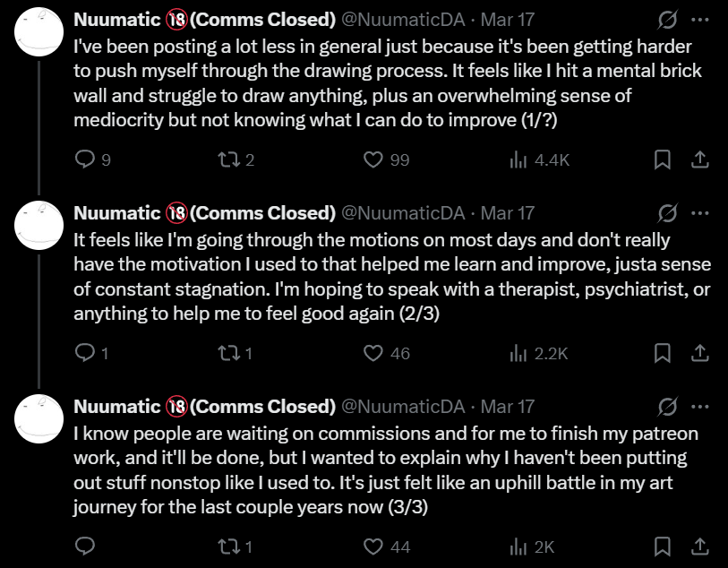Share the (3/3) tweet
Image resolution: width=728 pixels, height=568 pixels.
[x=701, y=546]
